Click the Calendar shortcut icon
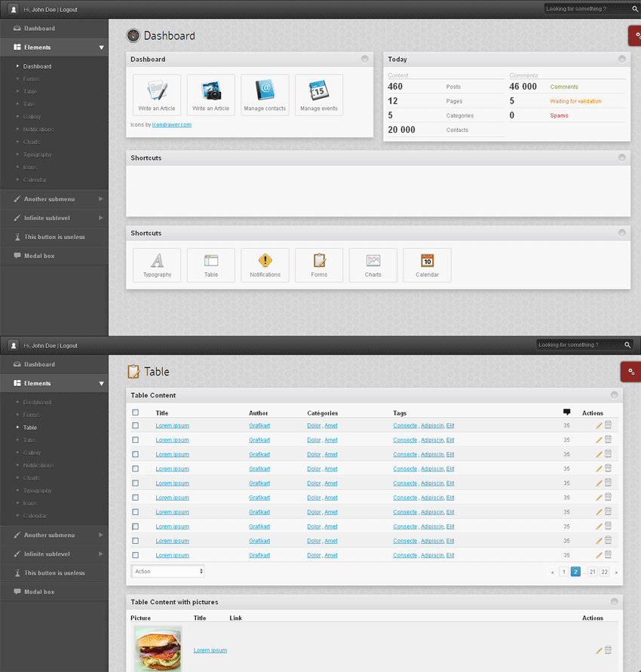The image size is (641, 672). coord(427,265)
